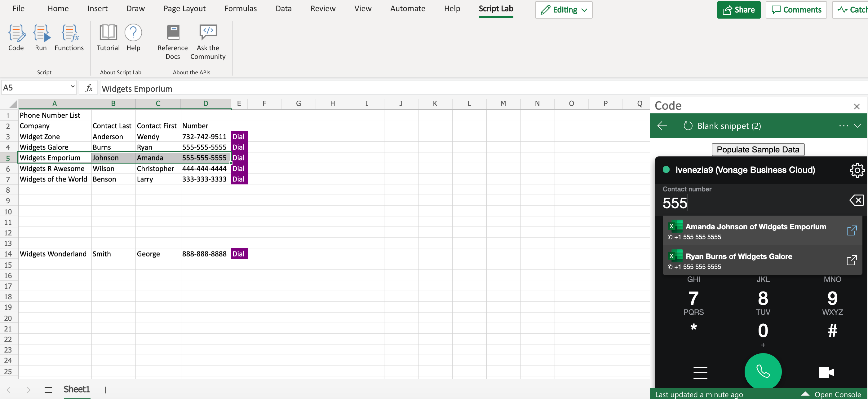Image resolution: width=868 pixels, height=399 pixels.
Task: Click Populate Sample Data button
Action: (758, 150)
